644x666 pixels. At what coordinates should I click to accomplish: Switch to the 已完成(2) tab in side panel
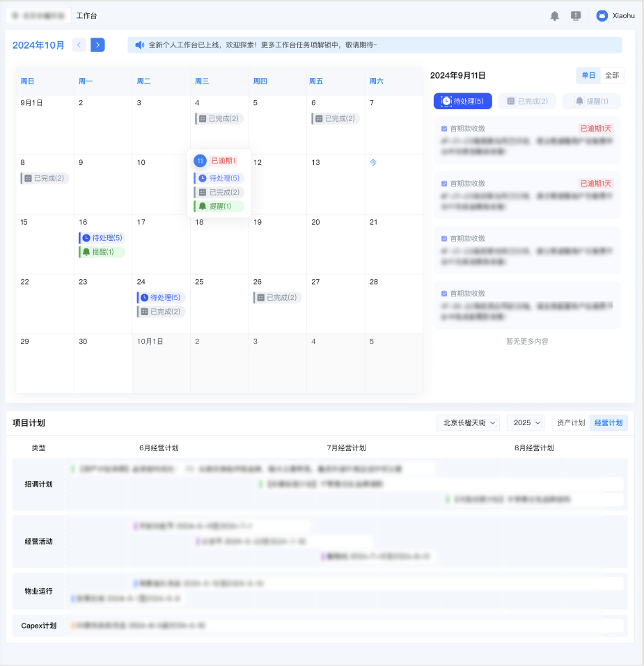tap(527, 101)
